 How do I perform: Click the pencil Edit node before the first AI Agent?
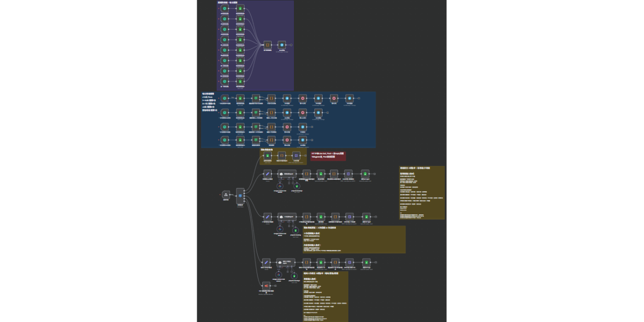pyautogui.click(x=267, y=174)
